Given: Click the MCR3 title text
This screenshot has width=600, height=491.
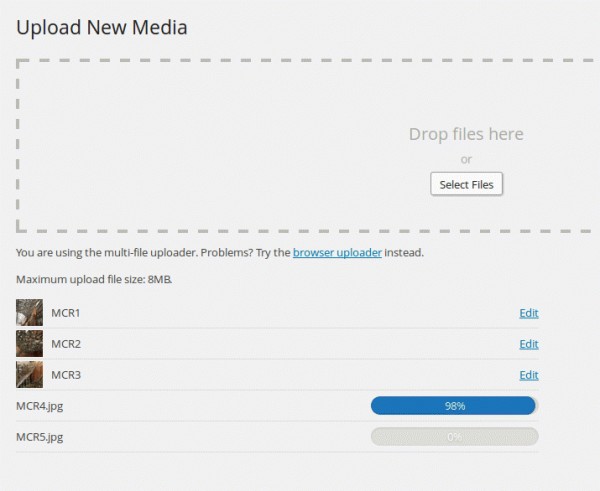Looking at the screenshot, I should point(66,375).
